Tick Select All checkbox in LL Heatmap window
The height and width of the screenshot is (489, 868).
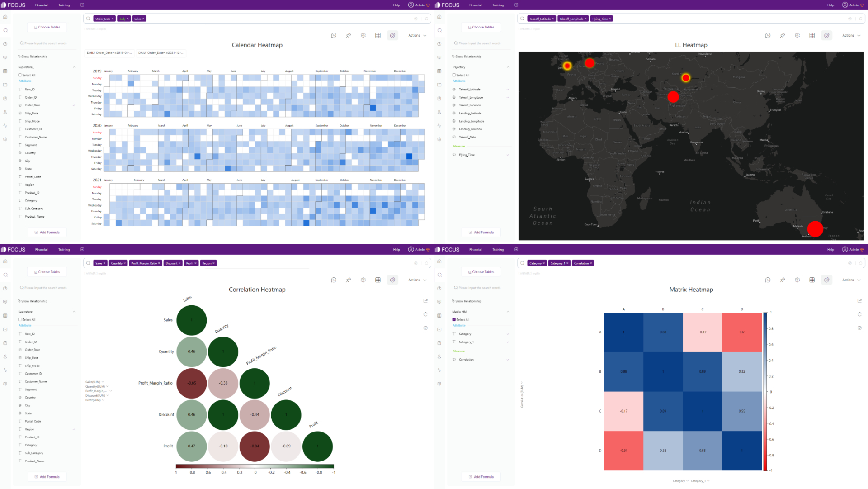(x=454, y=75)
